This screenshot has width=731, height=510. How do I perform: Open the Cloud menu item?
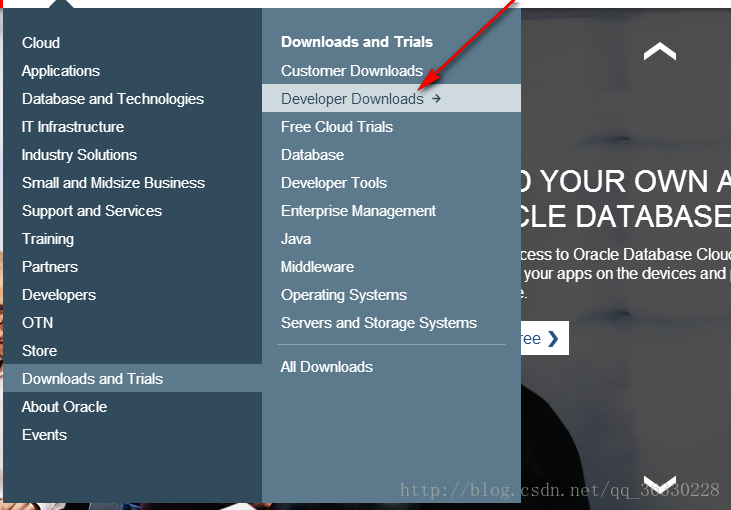coord(41,43)
